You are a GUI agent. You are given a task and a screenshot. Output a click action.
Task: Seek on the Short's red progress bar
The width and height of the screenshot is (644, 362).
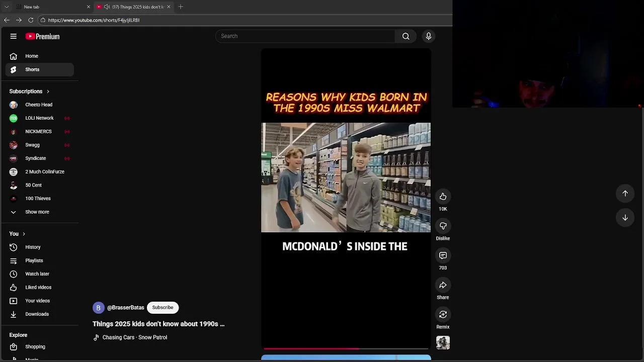(346, 348)
